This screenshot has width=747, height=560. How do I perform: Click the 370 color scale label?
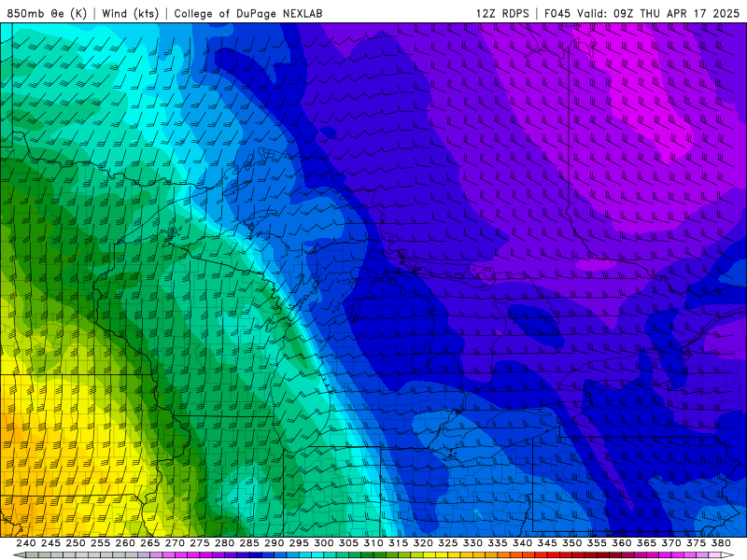point(670,543)
